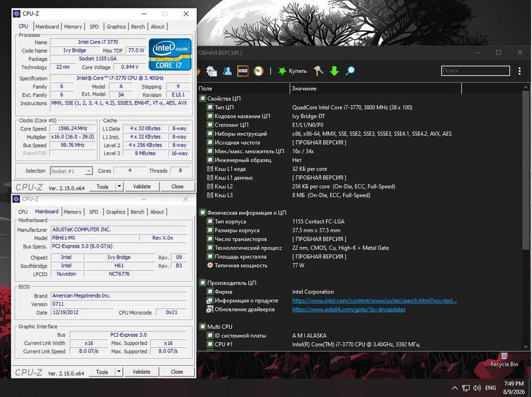Click the Свойства ЦП section icon

coord(203,98)
